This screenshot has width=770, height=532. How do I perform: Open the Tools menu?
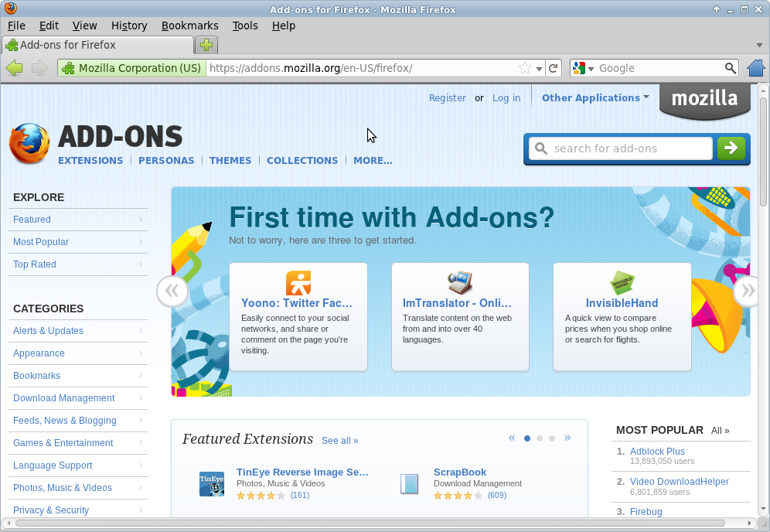click(245, 26)
